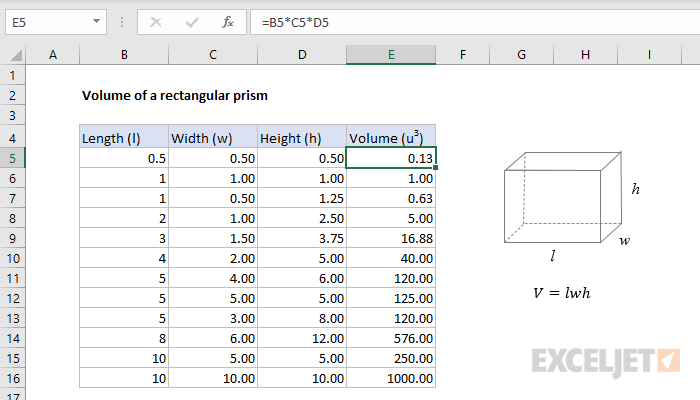
Task: Click the Cancel (X) formula bar icon
Action: (x=156, y=22)
